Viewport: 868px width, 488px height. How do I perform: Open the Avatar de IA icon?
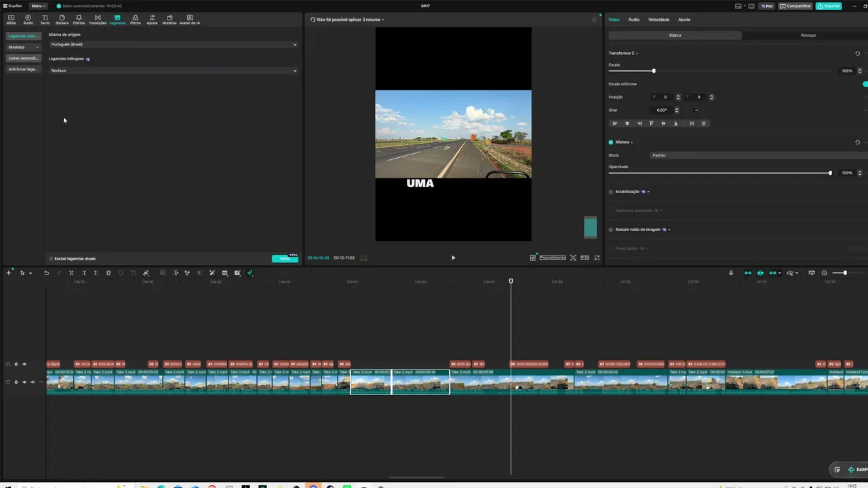tap(189, 20)
